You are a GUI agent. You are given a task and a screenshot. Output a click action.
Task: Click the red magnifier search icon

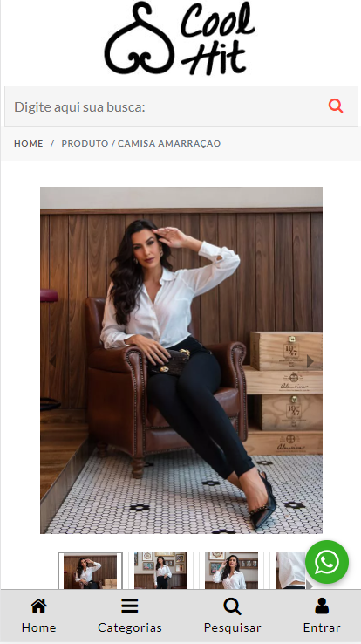pyautogui.click(x=336, y=106)
